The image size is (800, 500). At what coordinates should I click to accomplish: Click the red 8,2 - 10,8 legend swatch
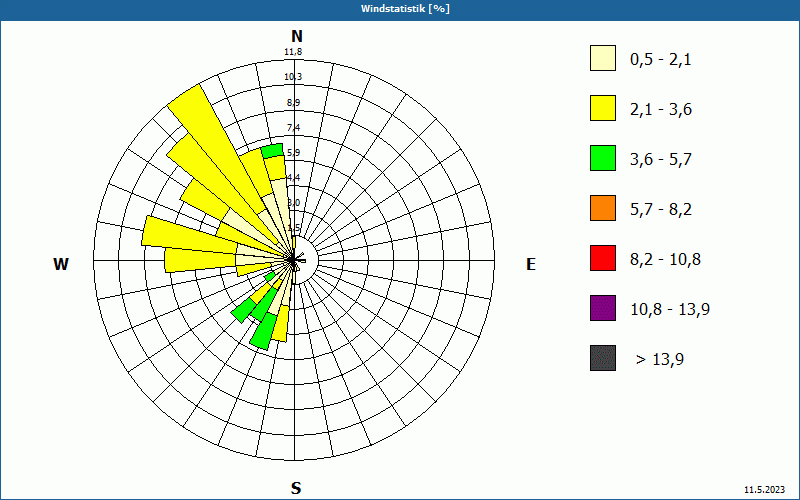[603, 258]
